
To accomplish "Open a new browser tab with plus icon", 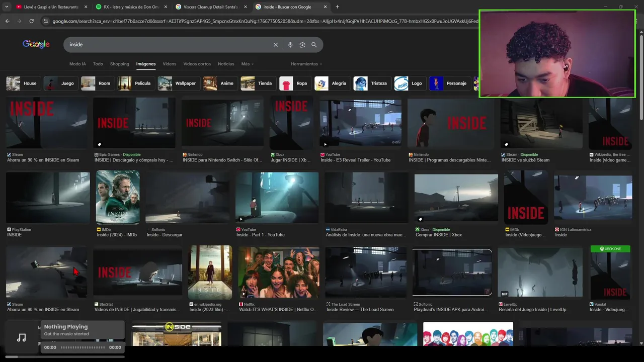I will click(337, 7).
